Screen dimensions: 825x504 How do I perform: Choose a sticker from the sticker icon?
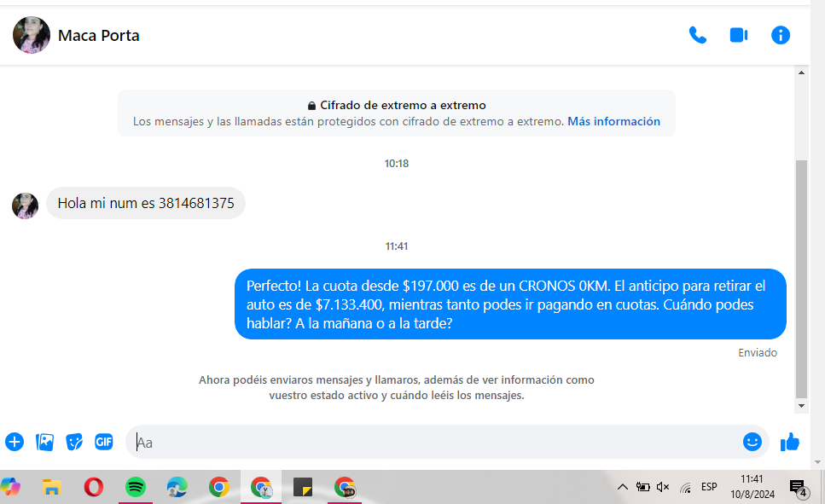pyautogui.click(x=74, y=442)
